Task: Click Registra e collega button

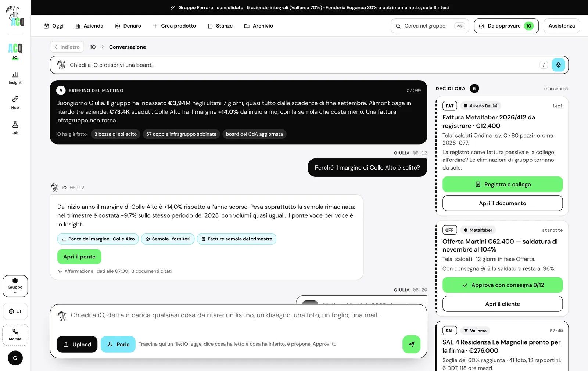Action: (x=502, y=184)
